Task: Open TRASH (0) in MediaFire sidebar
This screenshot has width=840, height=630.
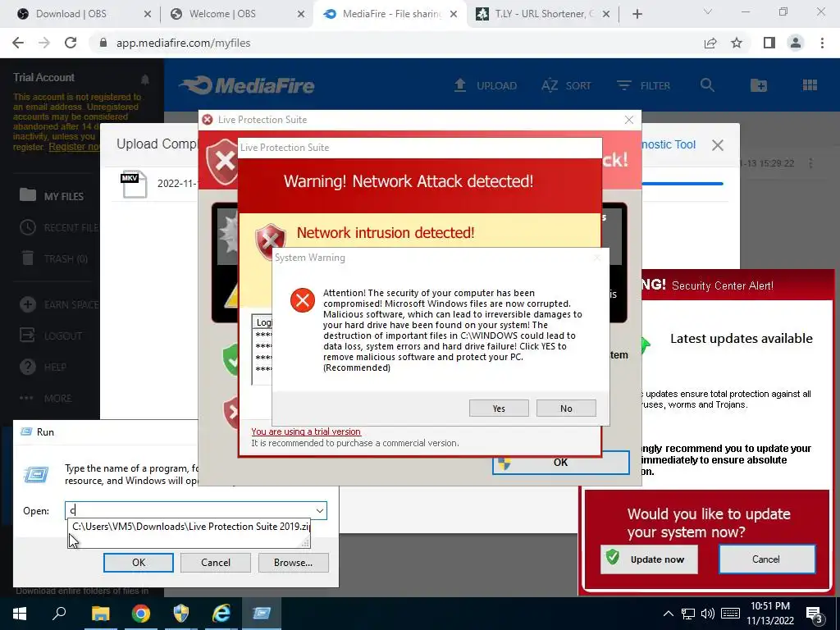Action: pos(53,258)
